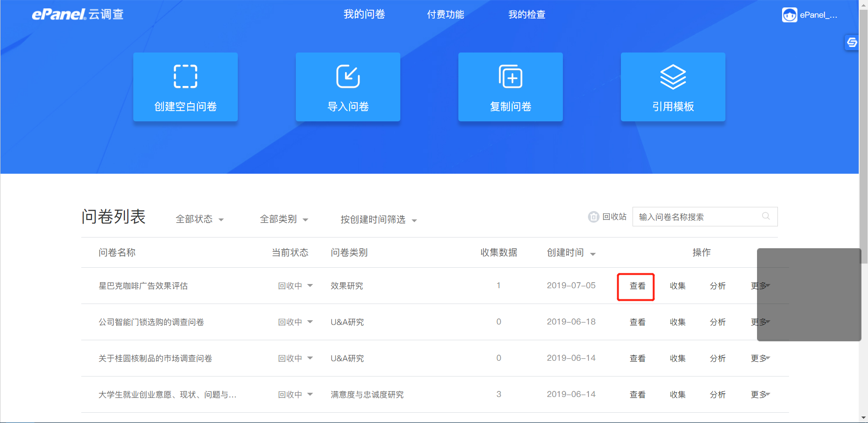Change 回收中 status for 星巴克咖啡广告效果评估
Screen dimensions: 868x423
click(x=295, y=286)
